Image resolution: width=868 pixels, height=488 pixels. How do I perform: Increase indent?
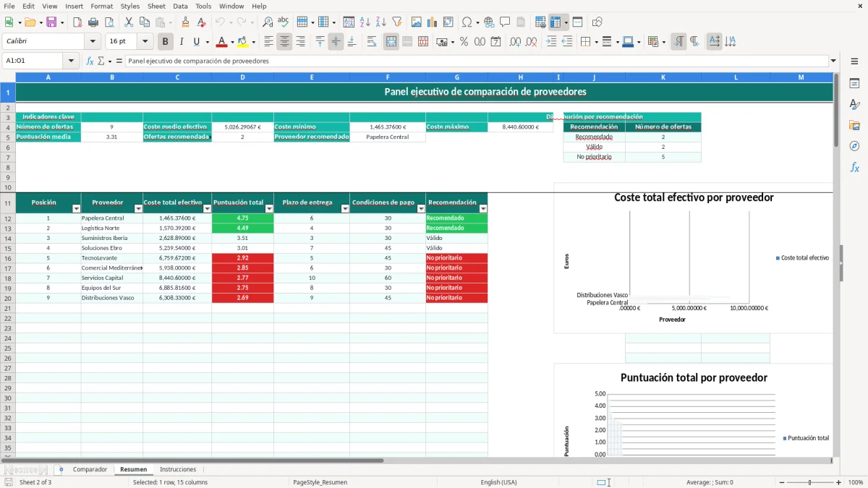pyautogui.click(x=551, y=42)
